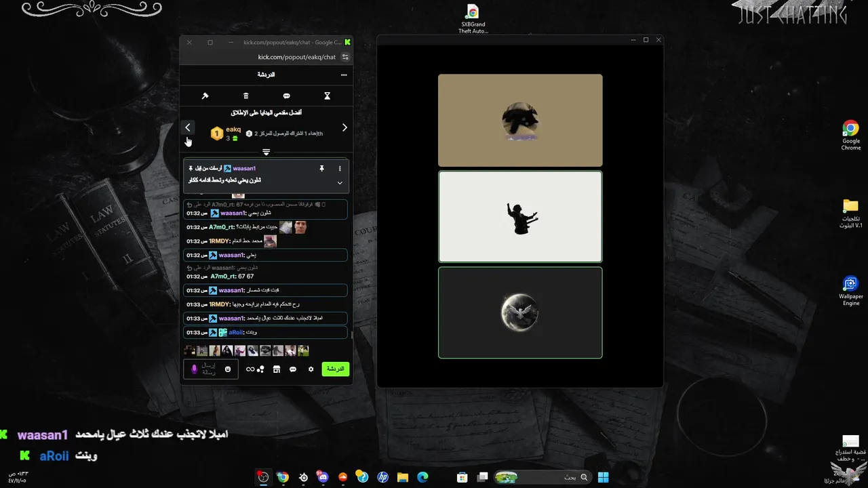The image size is (868, 488).
Task: Click the speech bubble icon in bottom chat bar
Action: 293,369
